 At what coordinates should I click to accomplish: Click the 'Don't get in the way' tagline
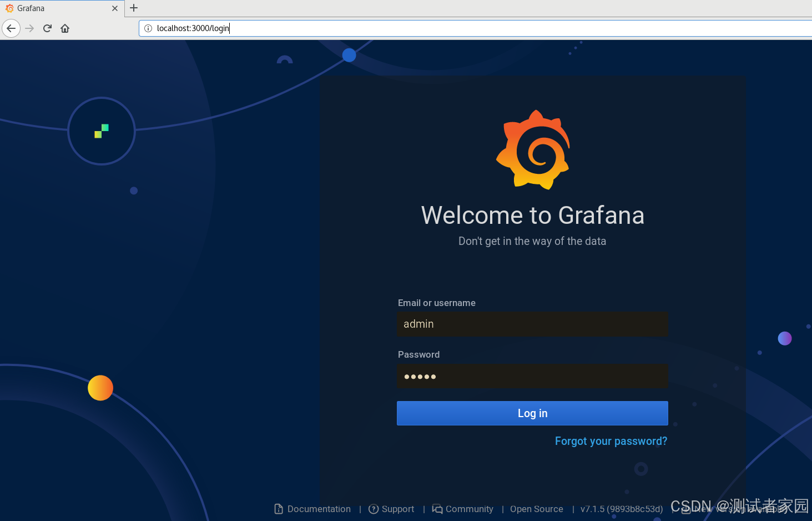coord(532,241)
